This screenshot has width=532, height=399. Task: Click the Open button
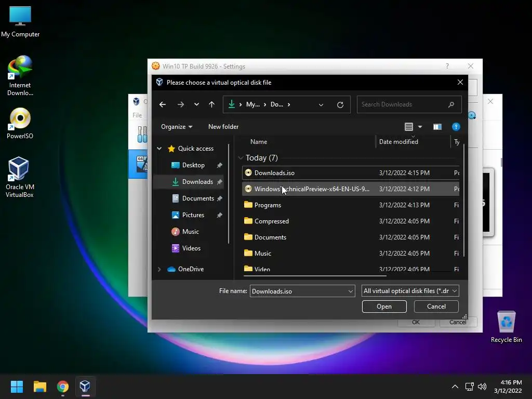coord(384,307)
